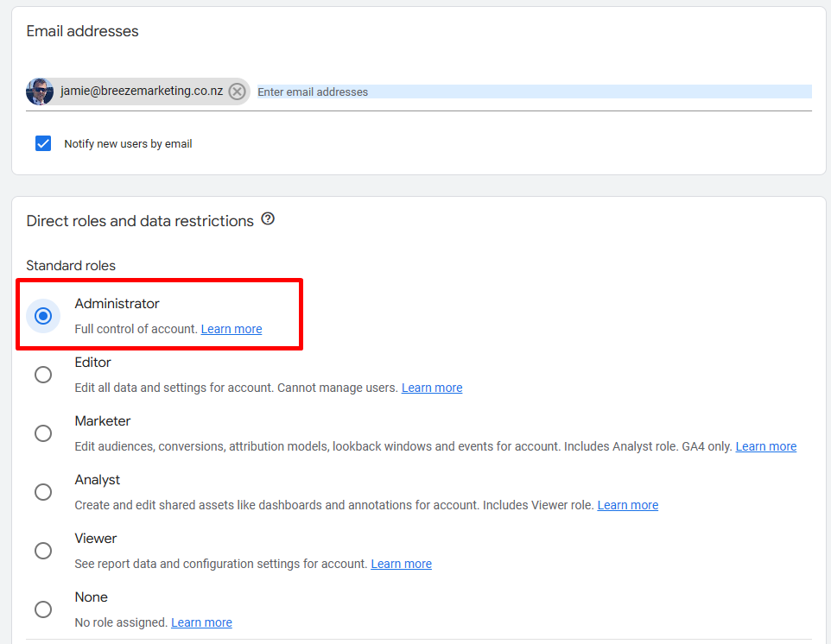Select the Viewer role radio button
This screenshot has height=644, width=831.
(43, 551)
